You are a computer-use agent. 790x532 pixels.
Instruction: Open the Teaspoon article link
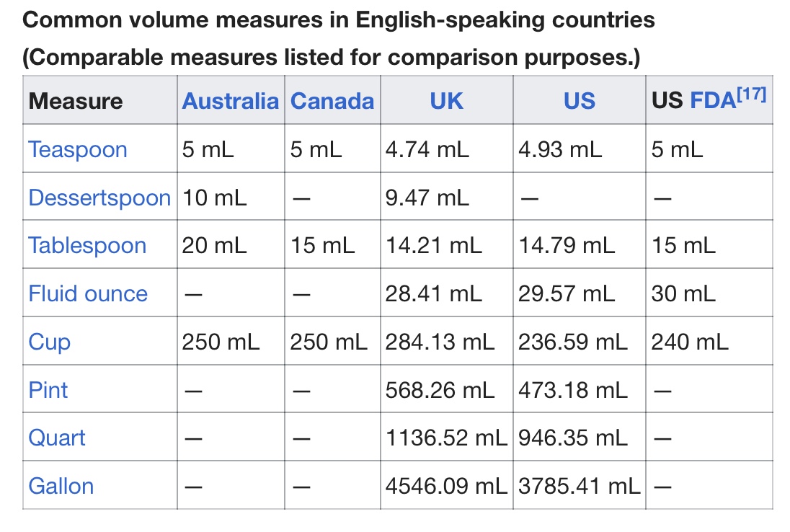tap(78, 149)
